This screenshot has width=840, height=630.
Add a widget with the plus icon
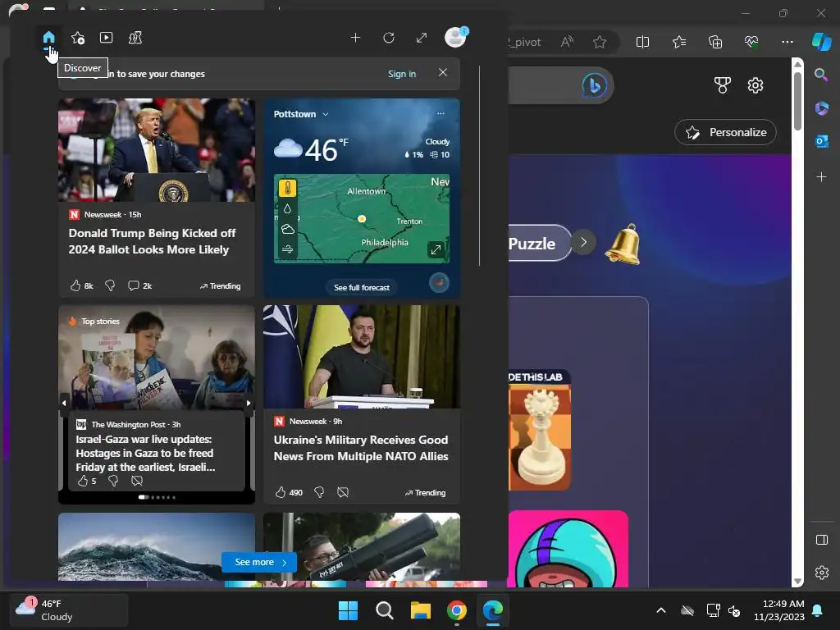click(x=355, y=38)
